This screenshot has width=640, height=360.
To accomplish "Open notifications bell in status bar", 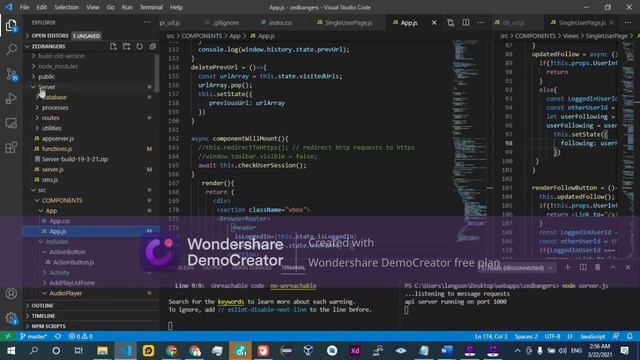I will pyautogui.click(x=630, y=336).
